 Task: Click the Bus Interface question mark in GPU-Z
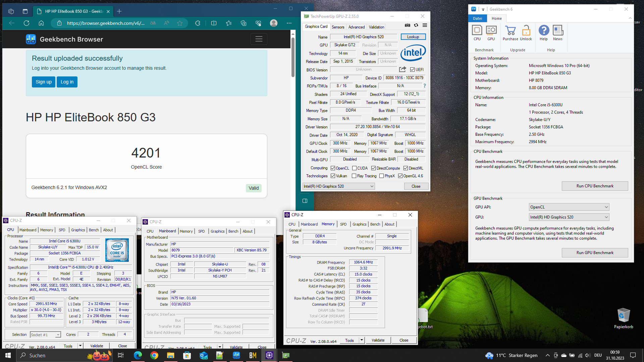tap(424, 86)
